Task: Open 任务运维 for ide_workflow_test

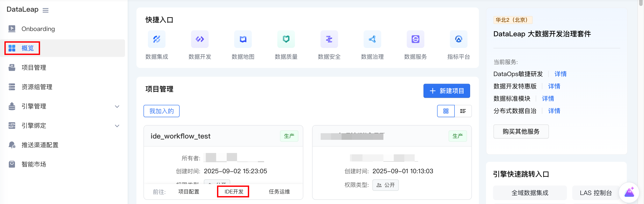Action: (x=279, y=192)
